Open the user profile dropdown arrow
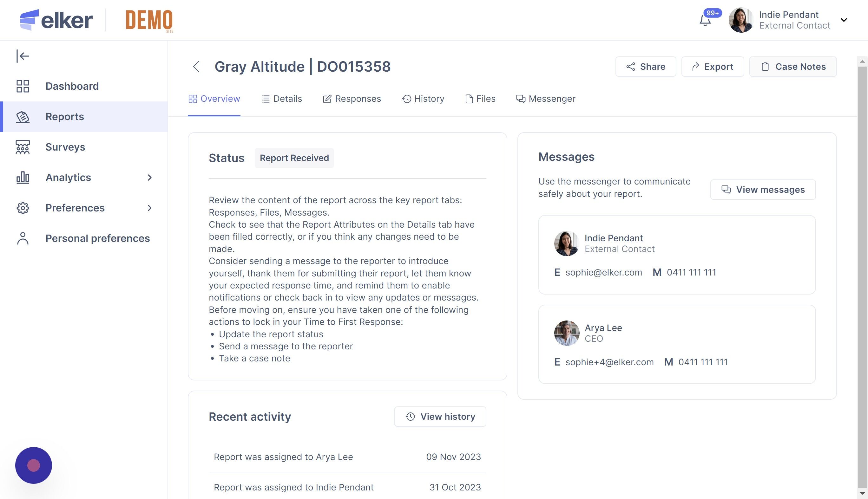Image resolution: width=868 pixels, height=499 pixels. [844, 20]
